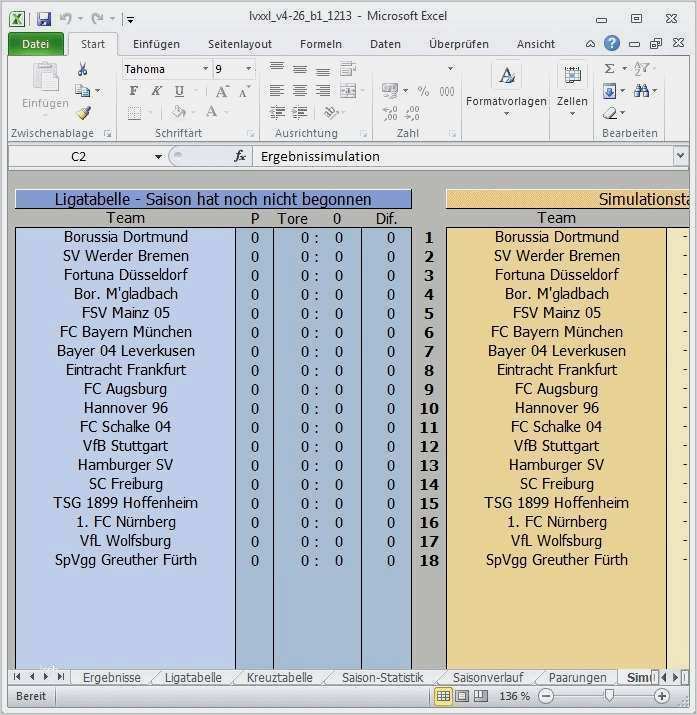Open the Tahoma font name dropdown
This screenshot has width=697, height=715.
pos(205,69)
